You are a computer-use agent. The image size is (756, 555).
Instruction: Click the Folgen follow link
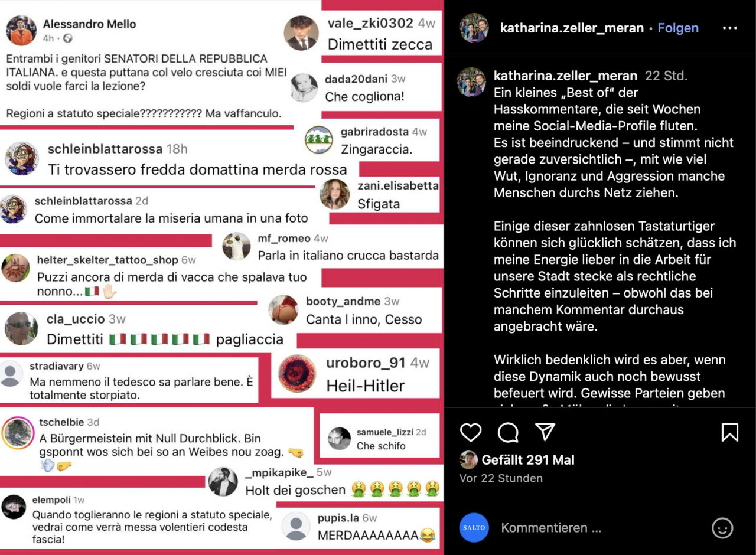tap(678, 28)
